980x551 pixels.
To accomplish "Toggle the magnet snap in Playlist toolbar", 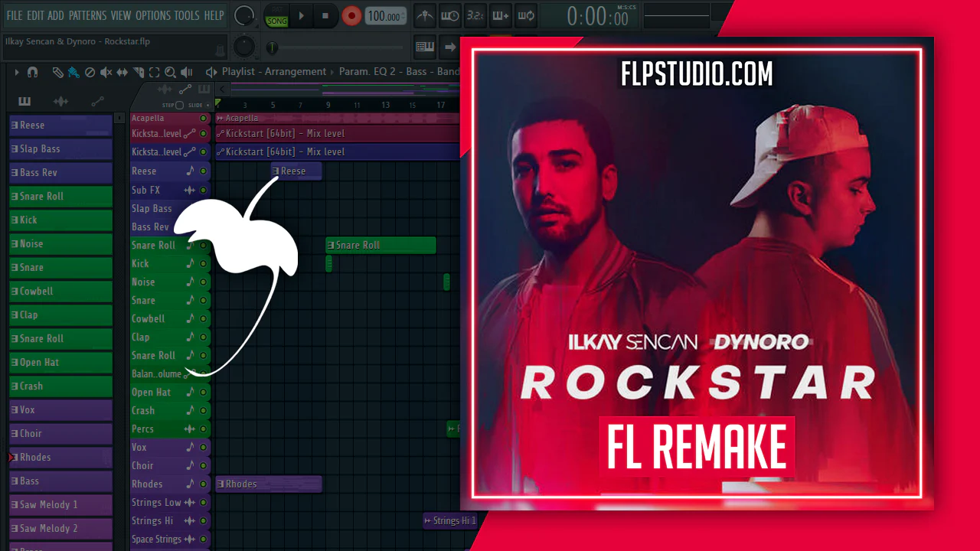I will [32, 72].
